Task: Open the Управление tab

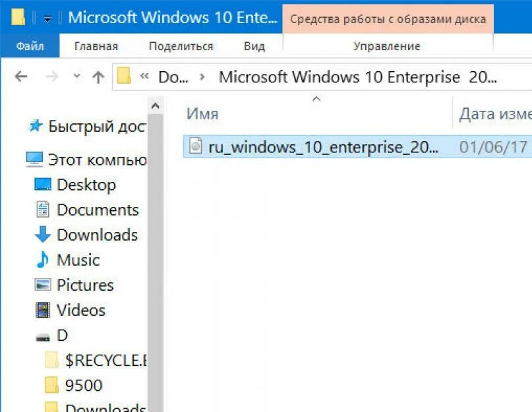Action: pyautogui.click(x=387, y=46)
